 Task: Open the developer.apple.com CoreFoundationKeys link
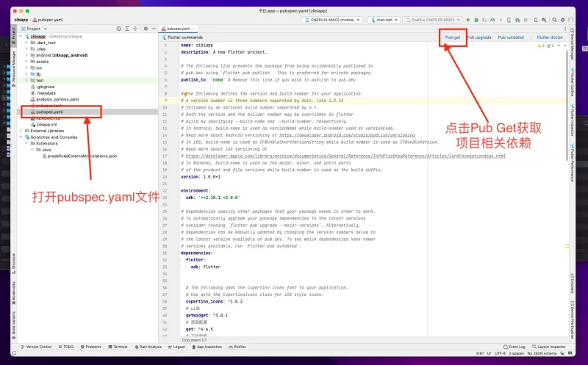pos(345,156)
